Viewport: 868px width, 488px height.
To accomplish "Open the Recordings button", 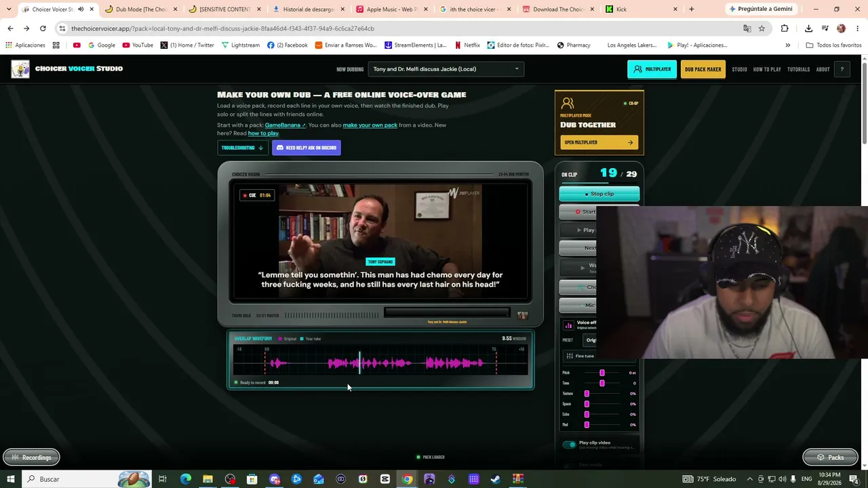I will point(31,457).
